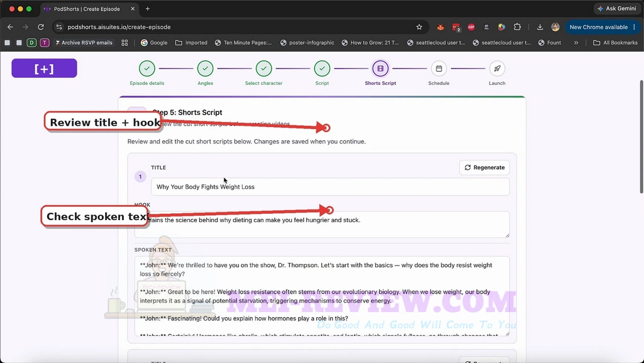Open the purple T bookmark icon
The image size is (644, 363).
point(45,43)
